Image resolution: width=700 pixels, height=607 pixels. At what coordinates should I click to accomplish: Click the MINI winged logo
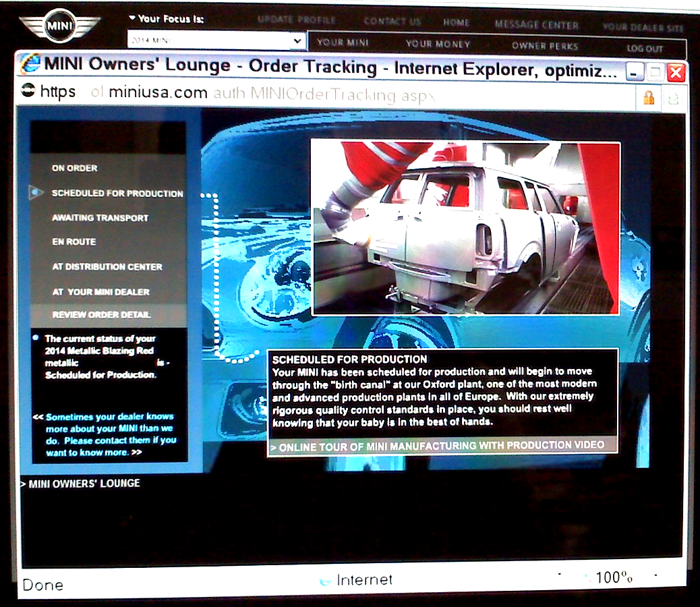(59, 26)
